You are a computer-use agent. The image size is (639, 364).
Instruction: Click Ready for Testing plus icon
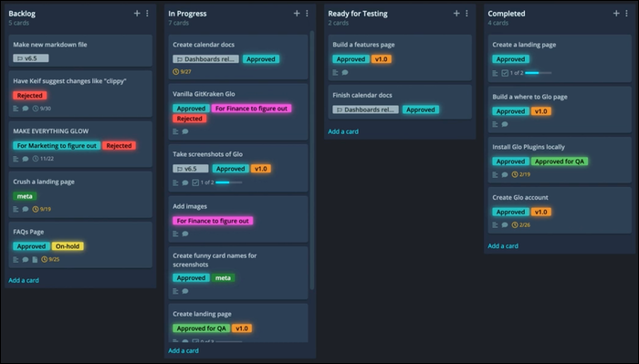click(456, 14)
